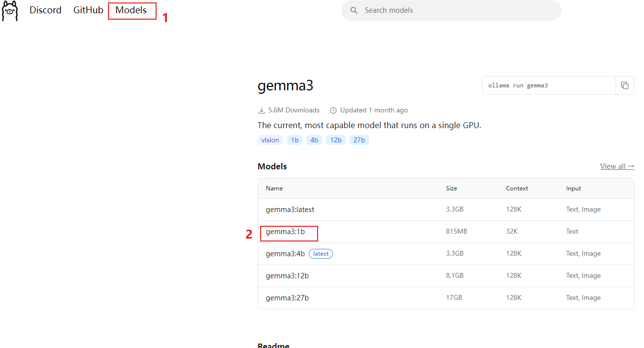
Task: Select the 12b size tag
Action: click(336, 140)
